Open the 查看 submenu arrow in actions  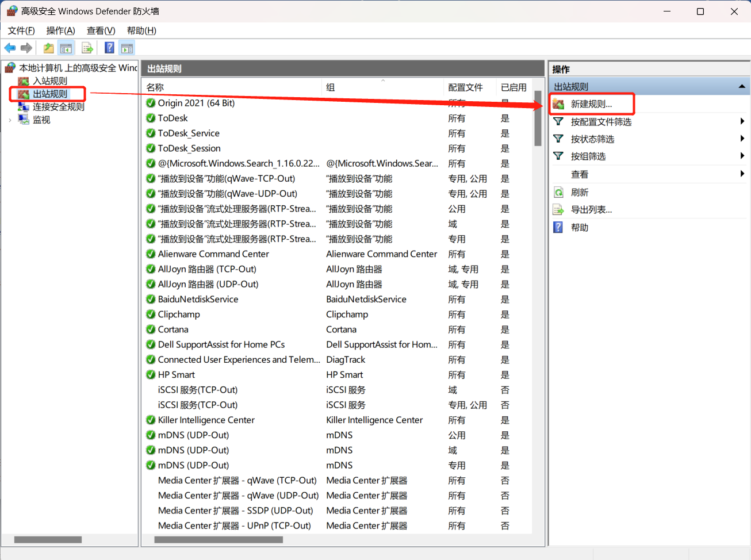[742, 174]
